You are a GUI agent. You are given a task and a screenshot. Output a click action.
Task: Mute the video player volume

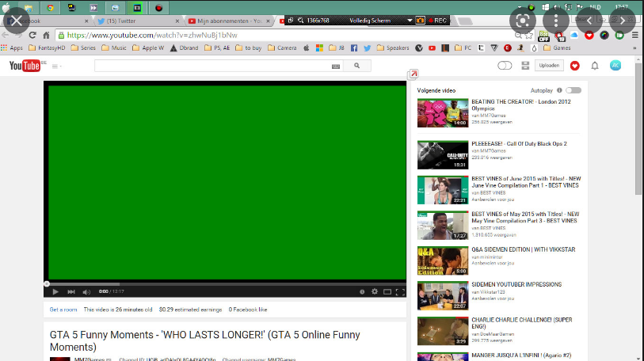[x=86, y=292]
